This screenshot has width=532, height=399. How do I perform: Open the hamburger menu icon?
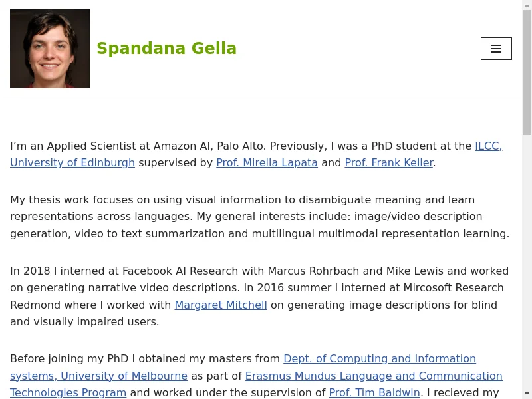[496, 49]
